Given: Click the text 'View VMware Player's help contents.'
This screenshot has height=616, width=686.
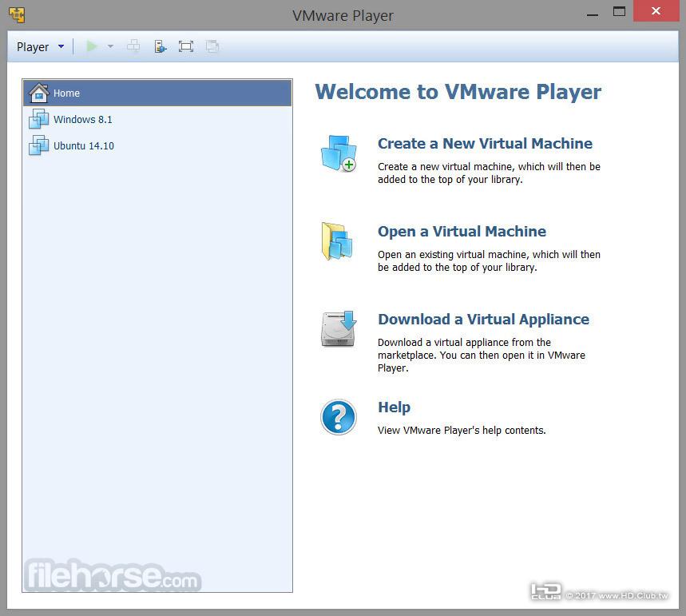Looking at the screenshot, I should (462, 431).
